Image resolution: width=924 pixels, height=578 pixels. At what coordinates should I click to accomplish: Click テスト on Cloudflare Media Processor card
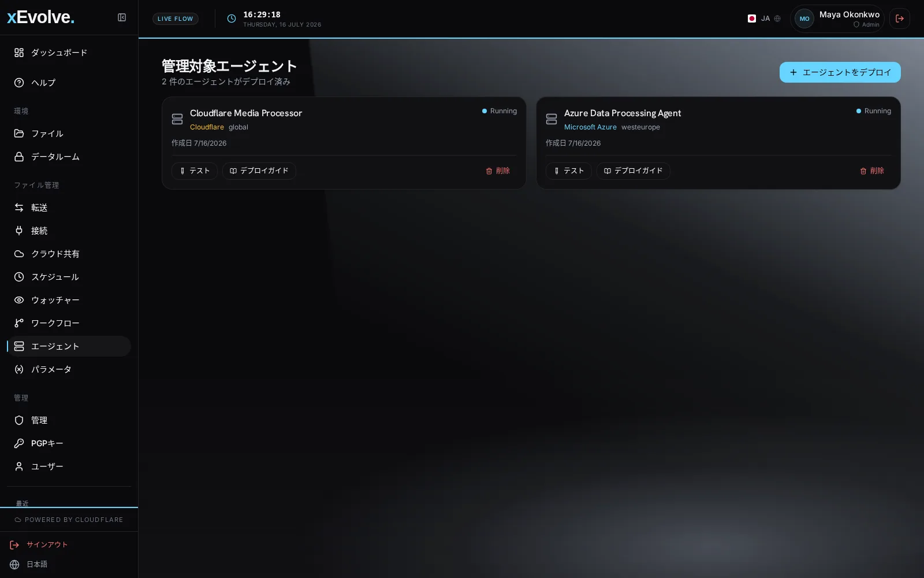pos(195,171)
